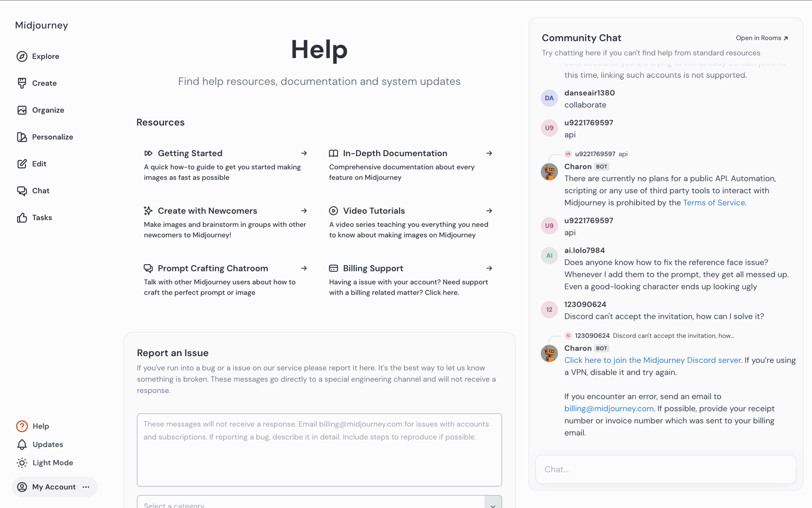Viewport: 812px width, 508px height.
Task: Click Charon bot avatar on Discord reply
Action: [x=549, y=353]
